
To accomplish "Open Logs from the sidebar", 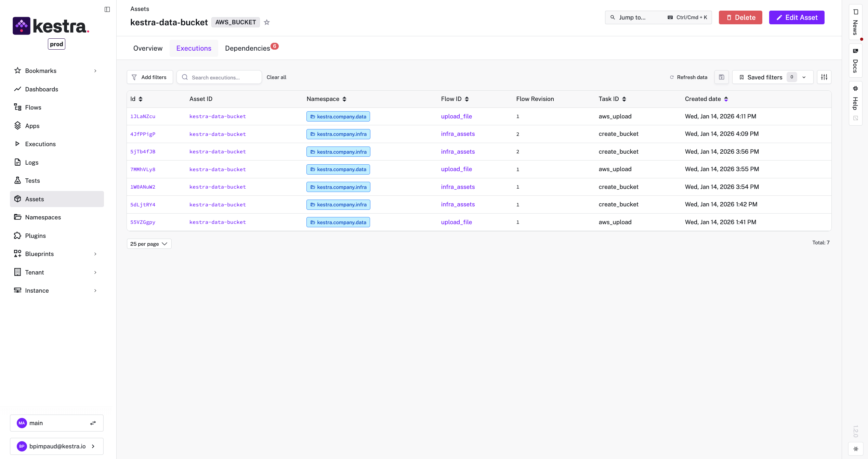I will pos(57,163).
